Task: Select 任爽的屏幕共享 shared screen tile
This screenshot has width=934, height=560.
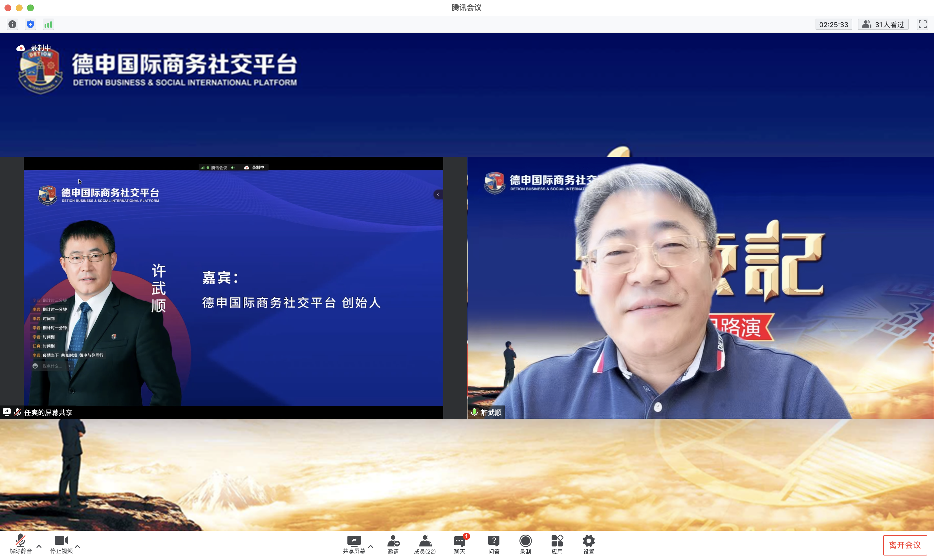Action: pos(233,288)
